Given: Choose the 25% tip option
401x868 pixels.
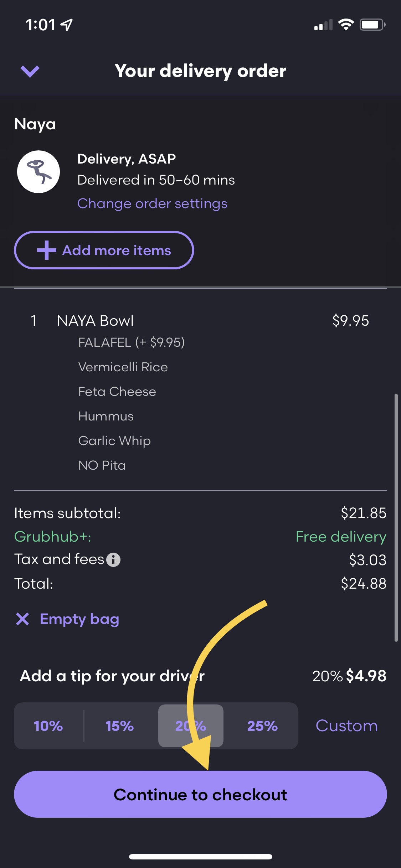Looking at the screenshot, I should (x=262, y=726).
